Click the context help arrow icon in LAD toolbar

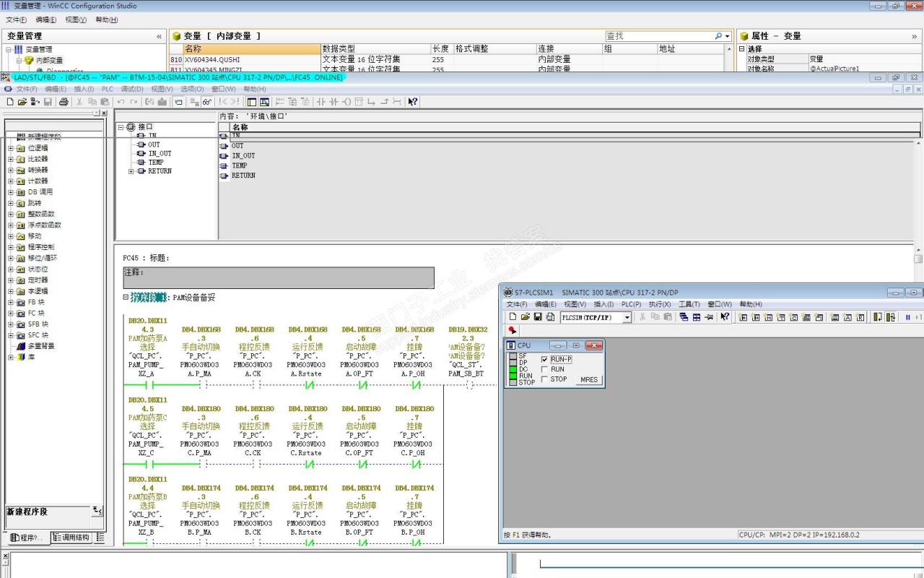[413, 102]
